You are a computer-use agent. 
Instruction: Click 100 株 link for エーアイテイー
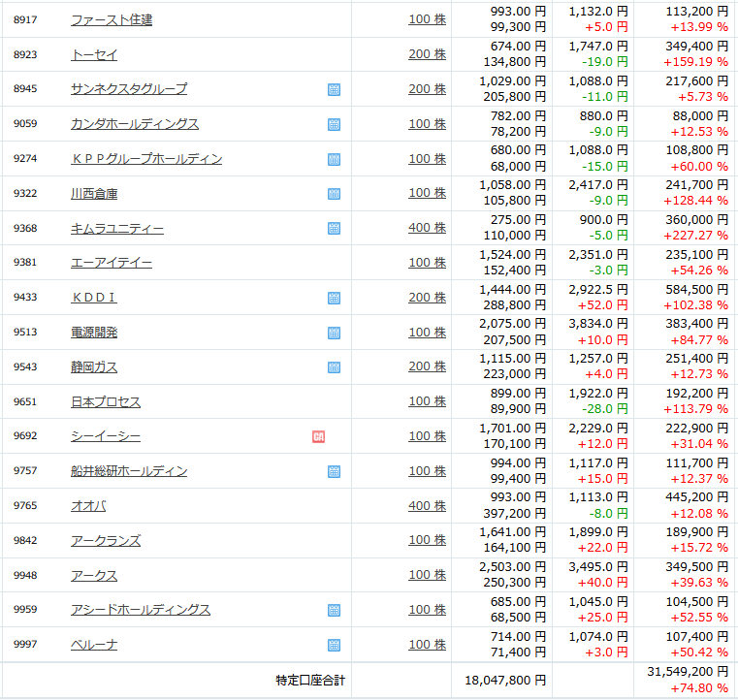[x=427, y=263]
